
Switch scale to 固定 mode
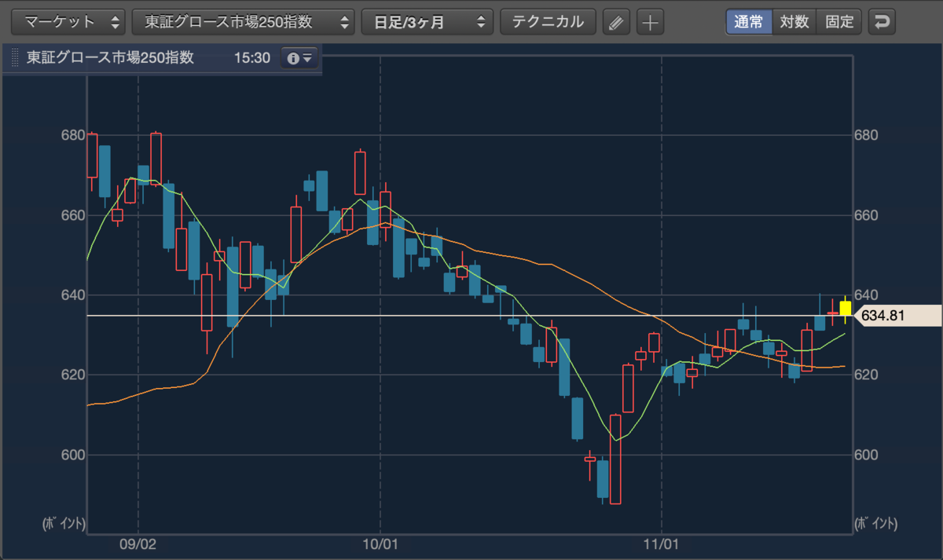tap(839, 22)
